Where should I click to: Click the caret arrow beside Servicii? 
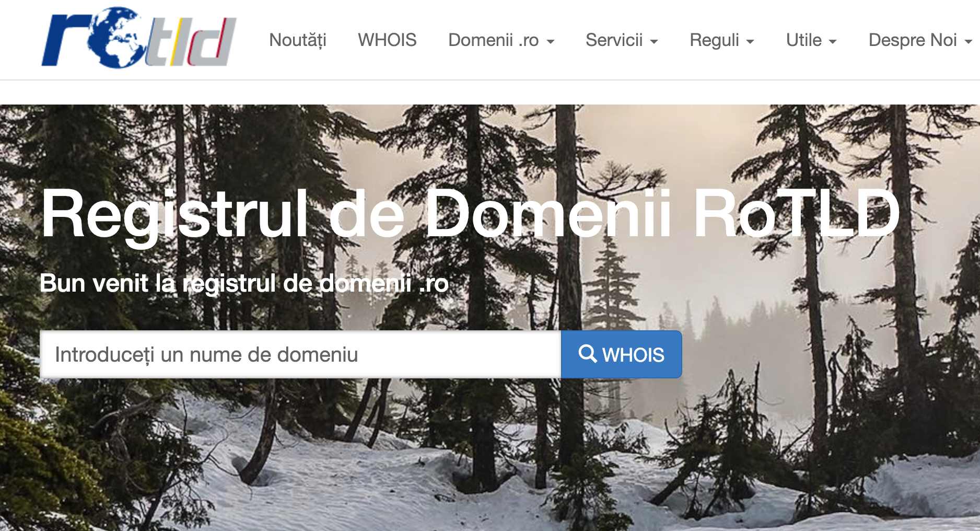tap(654, 42)
